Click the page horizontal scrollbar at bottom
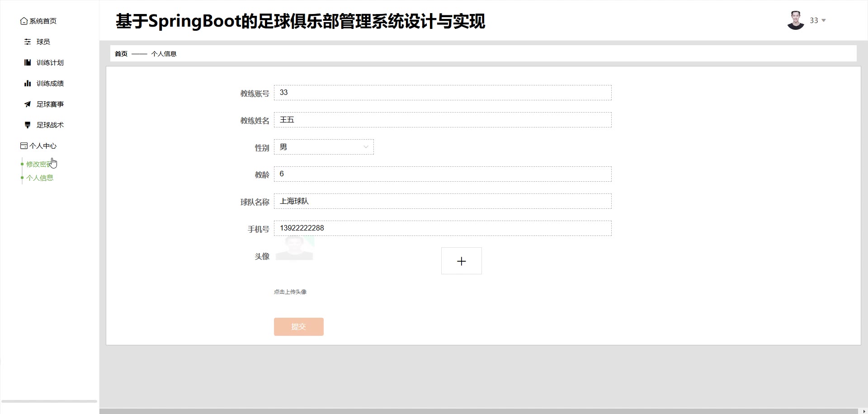Screen dimensions: 868x414 click(479, 411)
